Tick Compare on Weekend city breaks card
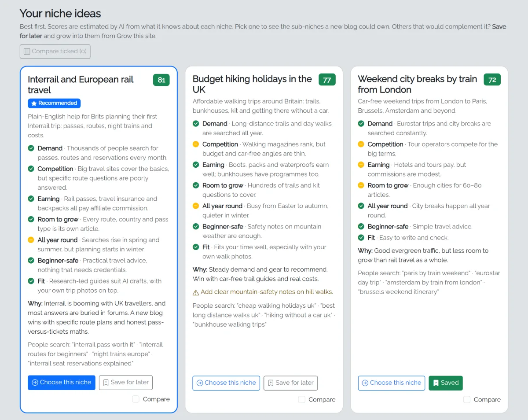The width and height of the screenshot is (528, 420). point(467,399)
